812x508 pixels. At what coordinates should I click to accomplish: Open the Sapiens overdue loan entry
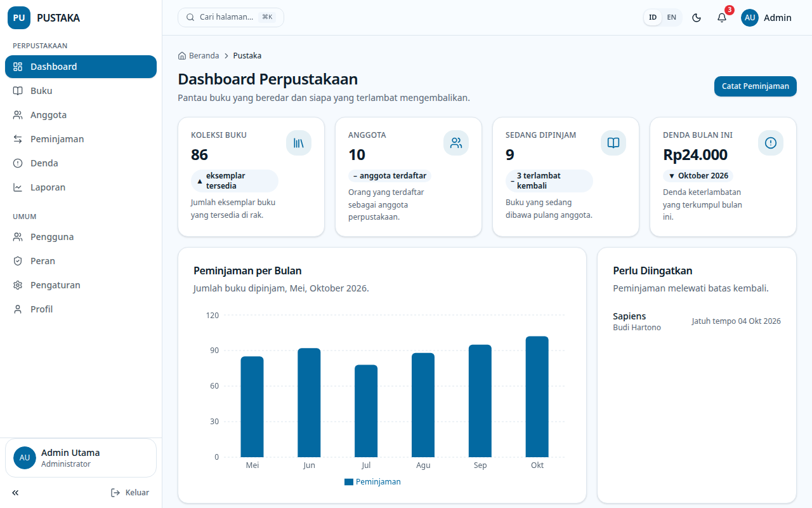pos(697,321)
